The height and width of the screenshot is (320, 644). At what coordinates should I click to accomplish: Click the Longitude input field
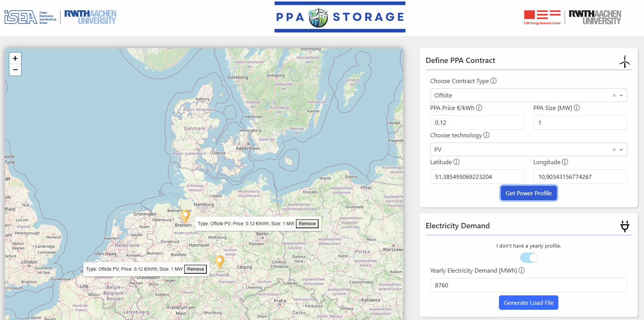580,177
